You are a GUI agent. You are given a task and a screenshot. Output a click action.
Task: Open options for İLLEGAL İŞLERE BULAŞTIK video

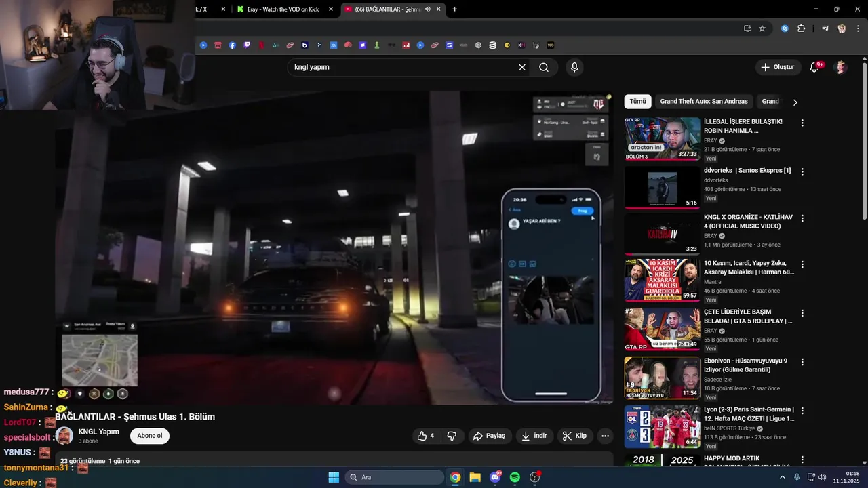point(802,123)
